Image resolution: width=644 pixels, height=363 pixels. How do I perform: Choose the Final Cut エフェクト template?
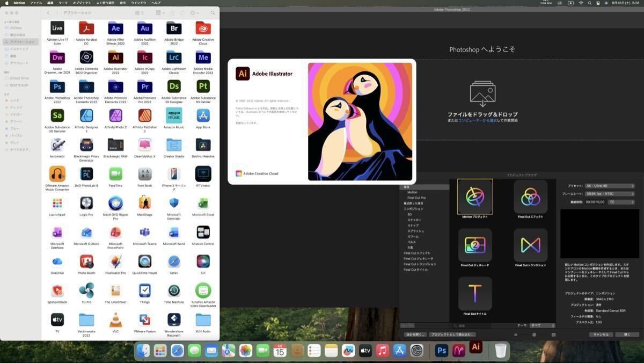pos(530,197)
